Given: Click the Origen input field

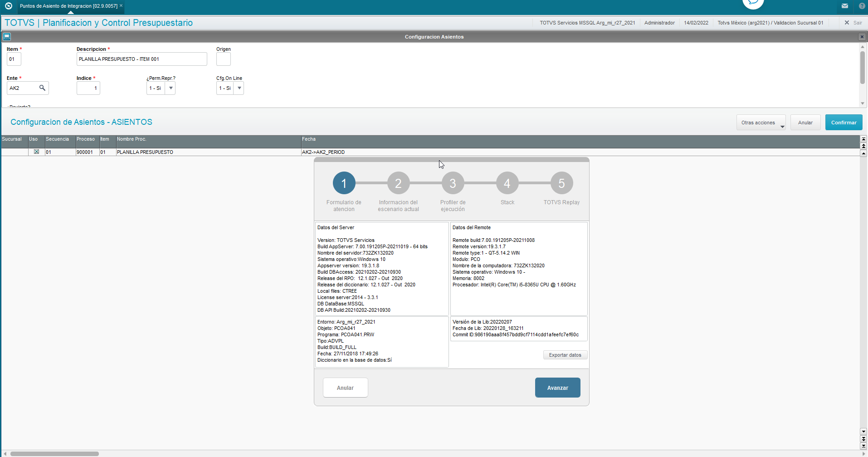Looking at the screenshot, I should click(223, 59).
